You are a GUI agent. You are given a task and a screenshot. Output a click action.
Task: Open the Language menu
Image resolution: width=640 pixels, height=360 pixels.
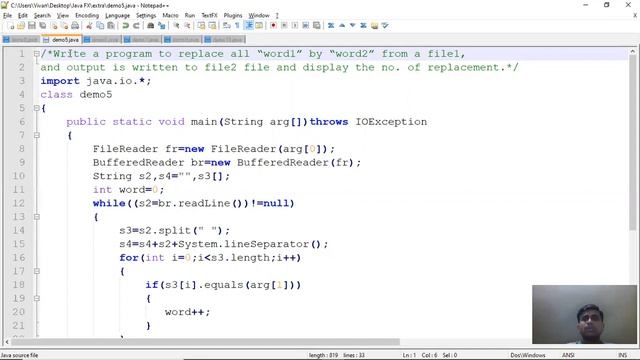(x=118, y=16)
